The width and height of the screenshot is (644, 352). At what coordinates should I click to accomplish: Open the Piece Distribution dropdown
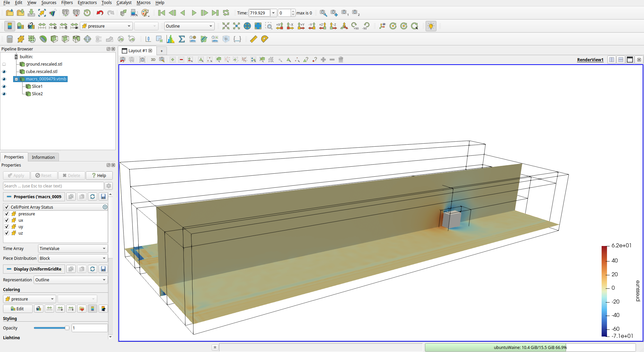(x=73, y=258)
